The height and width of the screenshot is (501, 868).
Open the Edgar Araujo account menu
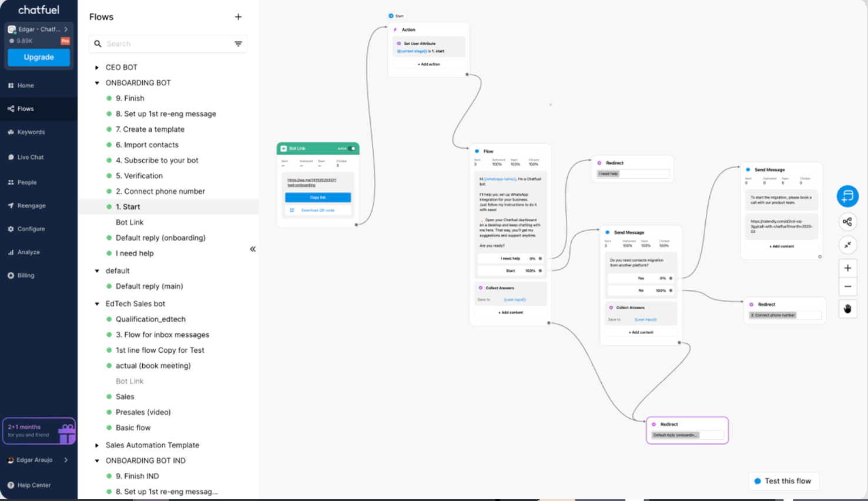[x=39, y=460]
